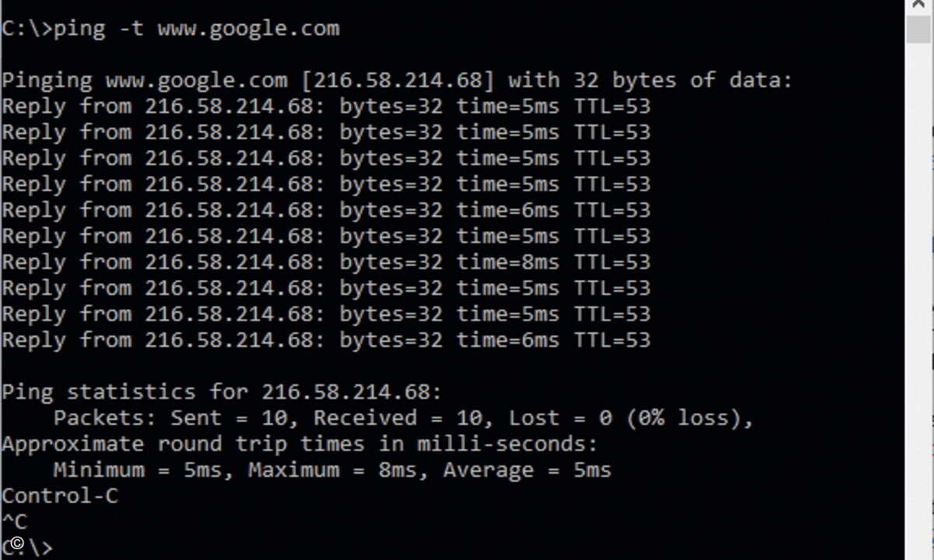Click the empty scrollbar track below the thumb

[x=918, y=303]
